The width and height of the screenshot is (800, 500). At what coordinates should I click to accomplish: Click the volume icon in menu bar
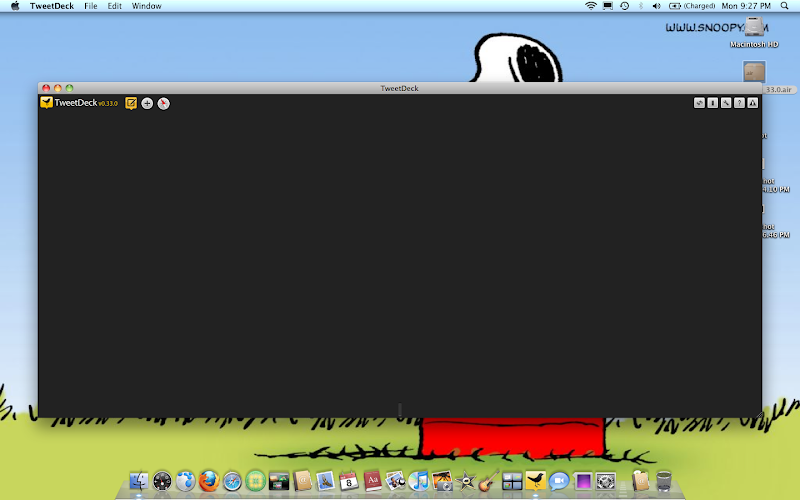coord(657,6)
